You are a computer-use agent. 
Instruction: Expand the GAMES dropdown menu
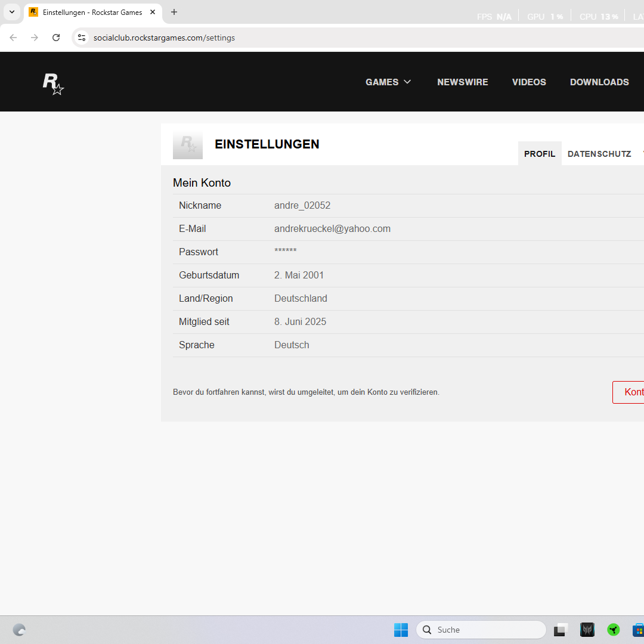click(388, 82)
